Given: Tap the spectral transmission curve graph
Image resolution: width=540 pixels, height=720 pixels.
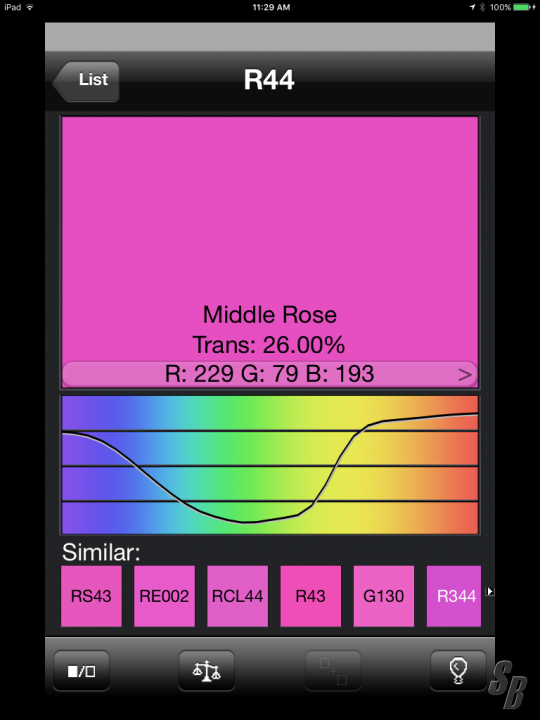Looking at the screenshot, I should tap(270, 465).
